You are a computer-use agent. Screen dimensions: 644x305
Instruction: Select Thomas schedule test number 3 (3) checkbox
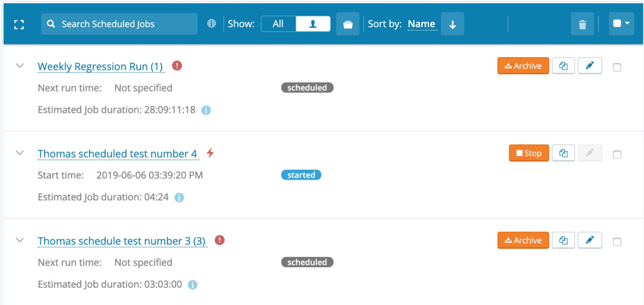click(617, 242)
